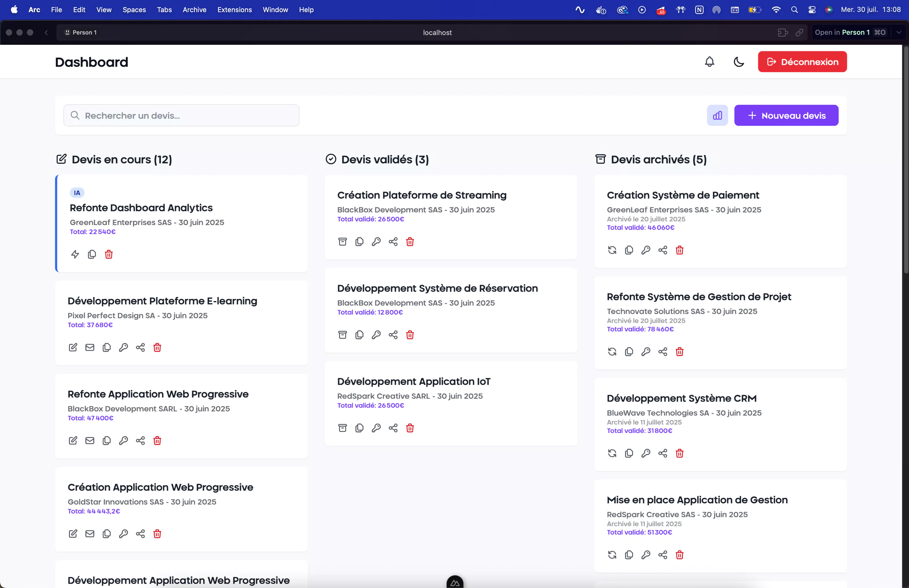Open the Spaces menu
The width and height of the screenshot is (909, 588).
(134, 10)
